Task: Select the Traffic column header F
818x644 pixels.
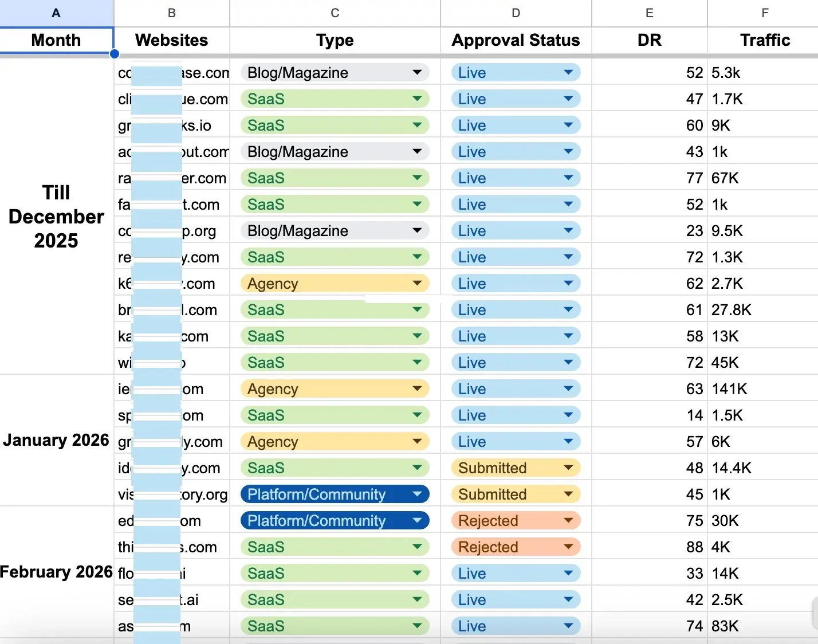Action: click(x=765, y=12)
